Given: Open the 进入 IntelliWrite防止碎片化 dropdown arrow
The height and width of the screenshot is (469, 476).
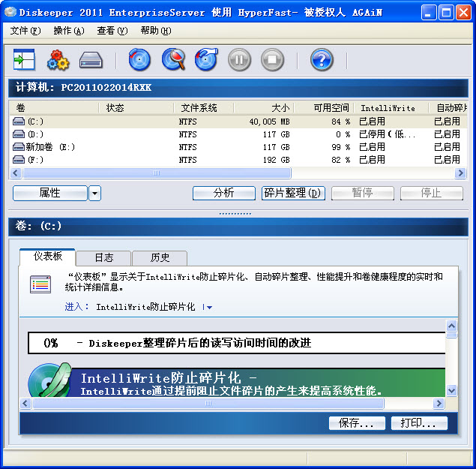Looking at the screenshot, I should (x=209, y=308).
